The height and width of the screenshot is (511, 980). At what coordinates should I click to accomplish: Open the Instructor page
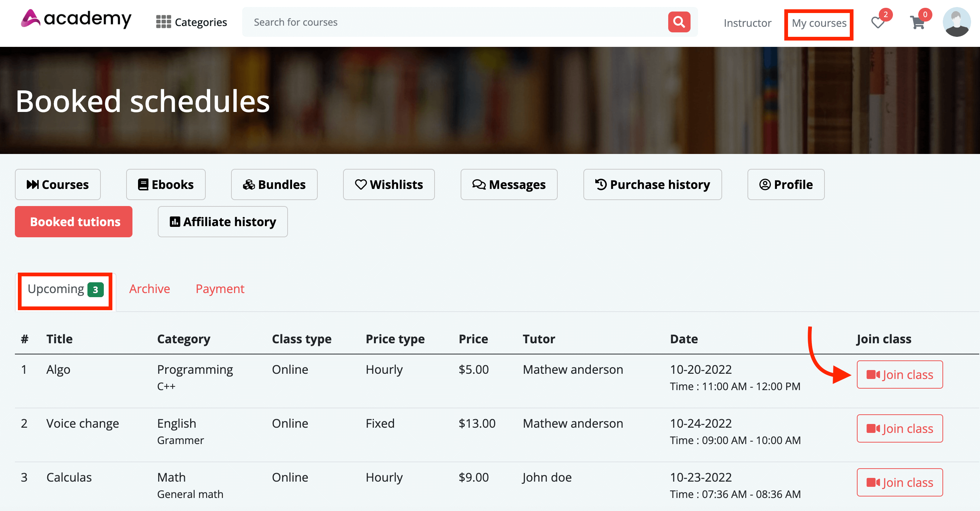click(x=747, y=23)
